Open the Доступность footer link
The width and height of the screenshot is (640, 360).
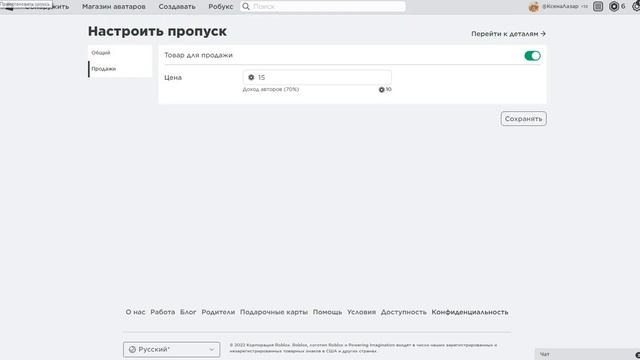tap(403, 312)
